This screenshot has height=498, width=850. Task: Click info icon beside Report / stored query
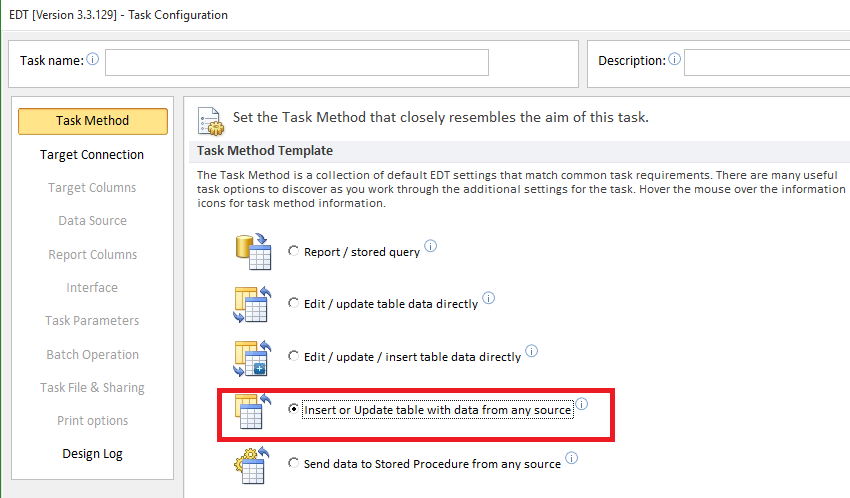tap(430, 246)
